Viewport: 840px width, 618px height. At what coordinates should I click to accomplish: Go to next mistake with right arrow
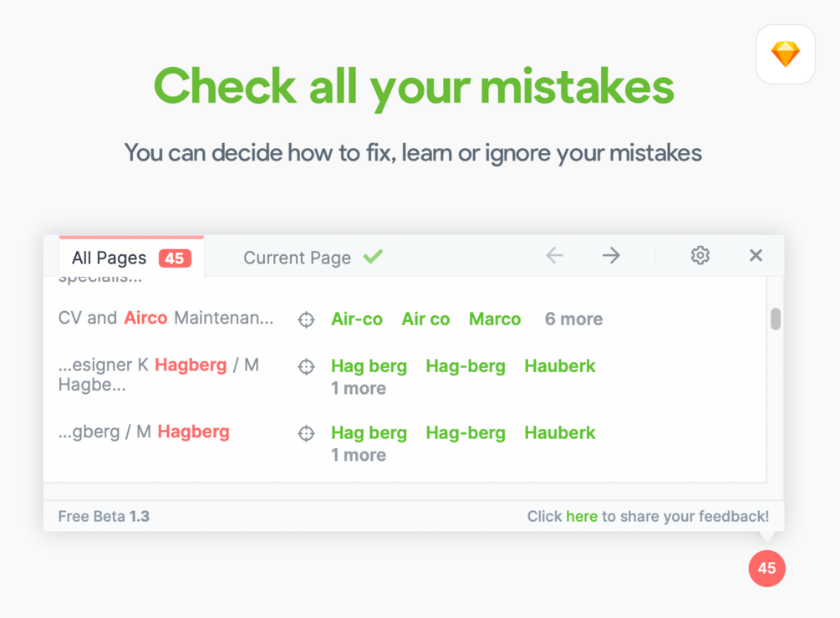[x=611, y=256]
